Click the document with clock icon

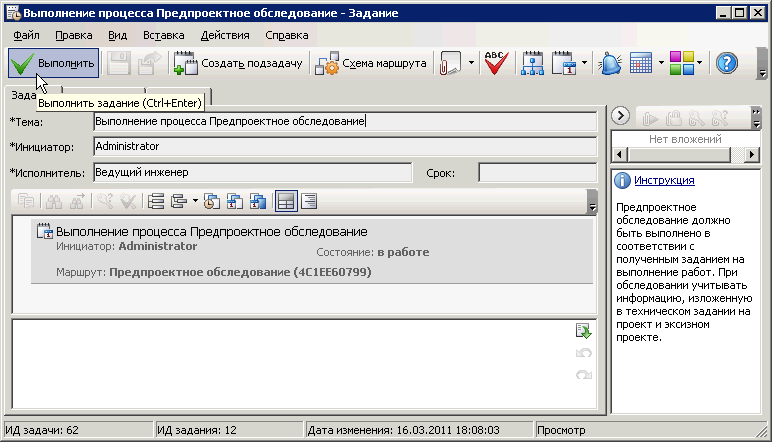[x=212, y=201]
